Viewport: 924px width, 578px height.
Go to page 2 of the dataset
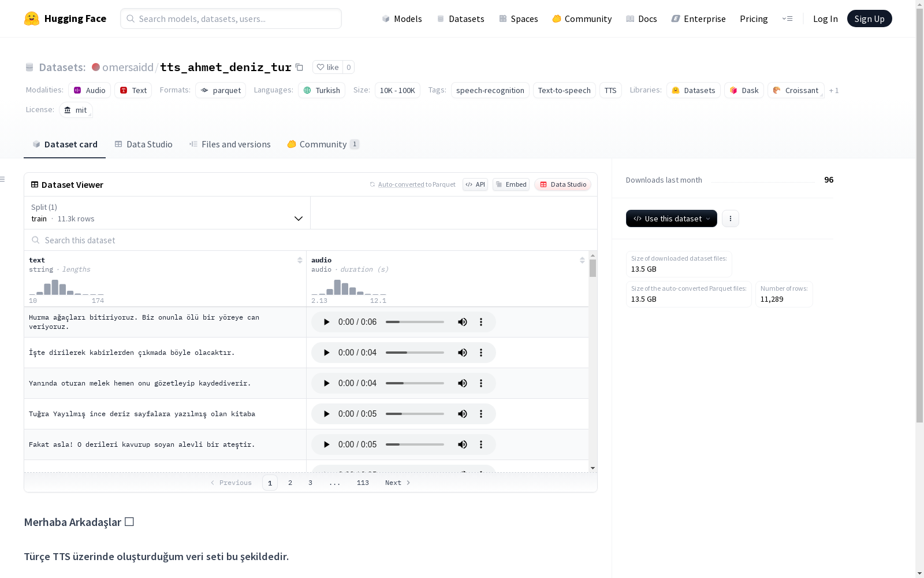click(x=290, y=483)
